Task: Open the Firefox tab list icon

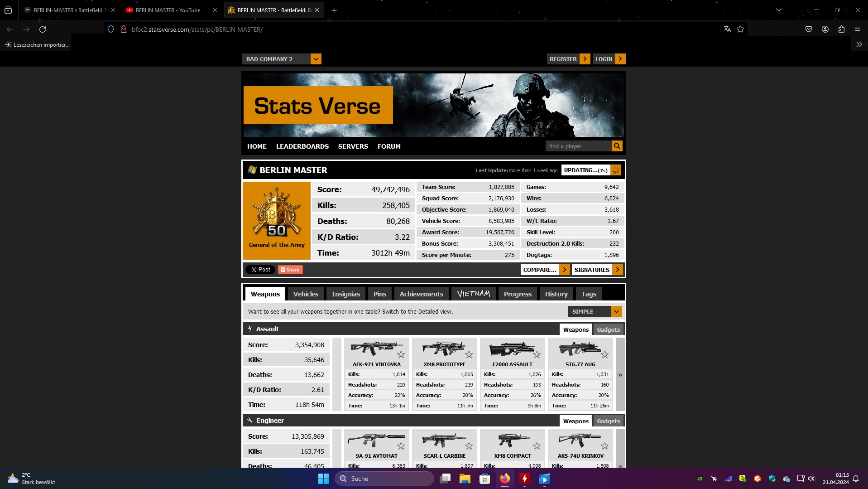Action: [x=8, y=10]
